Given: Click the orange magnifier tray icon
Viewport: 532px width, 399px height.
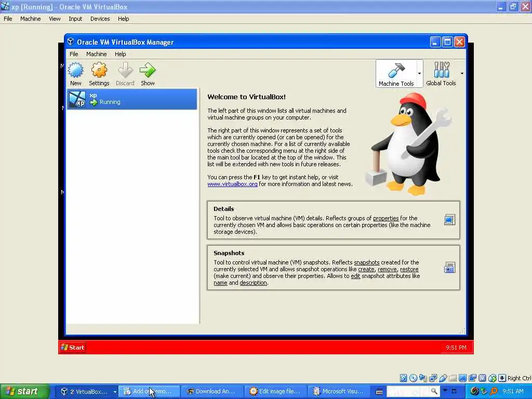Looking at the screenshot, I should pos(494,391).
